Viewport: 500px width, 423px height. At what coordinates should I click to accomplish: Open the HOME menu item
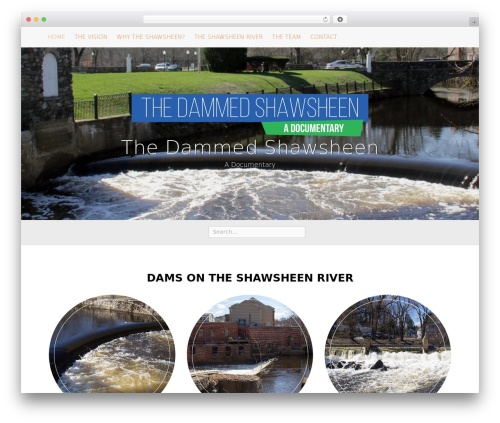click(56, 37)
